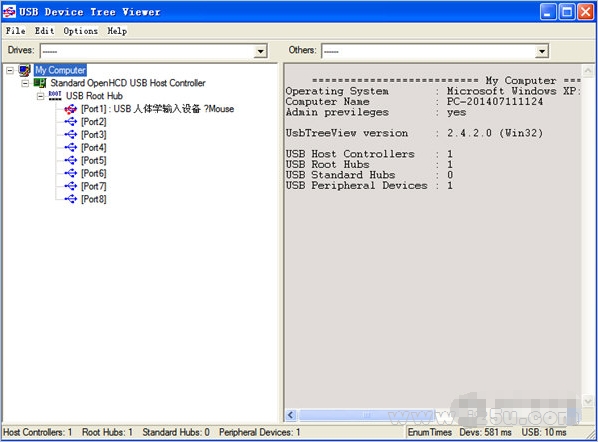This screenshot has height=442, width=598.
Task: Select the [Port6] label
Action: [x=94, y=174]
